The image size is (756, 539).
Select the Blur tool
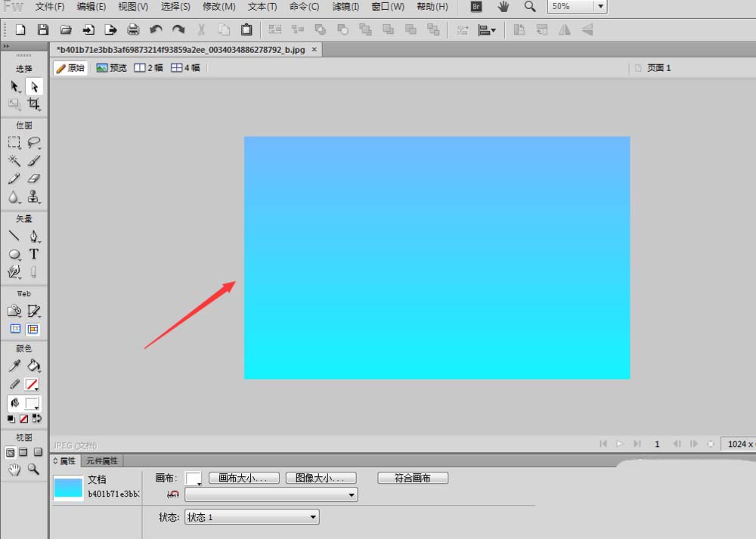[14, 197]
